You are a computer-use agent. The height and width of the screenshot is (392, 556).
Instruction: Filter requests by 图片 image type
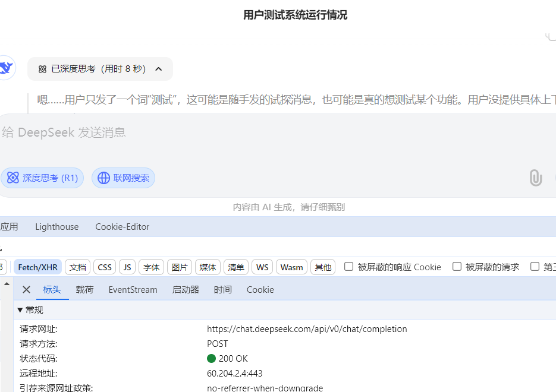pyautogui.click(x=180, y=267)
